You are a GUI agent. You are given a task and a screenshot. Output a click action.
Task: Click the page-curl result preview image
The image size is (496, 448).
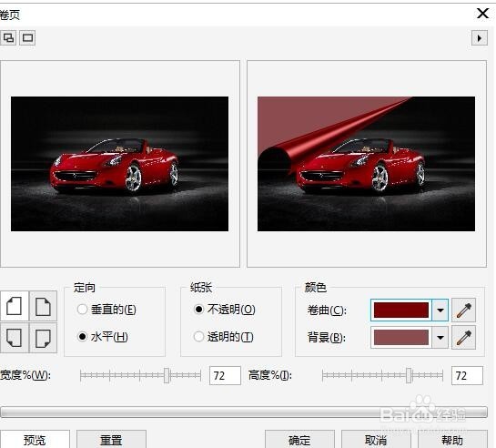pos(366,164)
